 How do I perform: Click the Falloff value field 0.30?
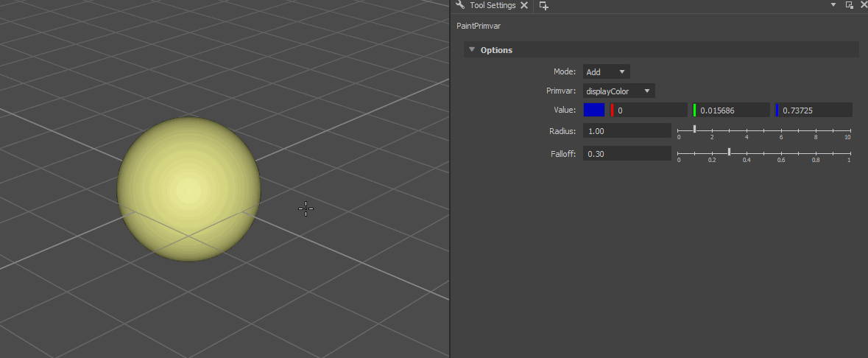[627, 153]
